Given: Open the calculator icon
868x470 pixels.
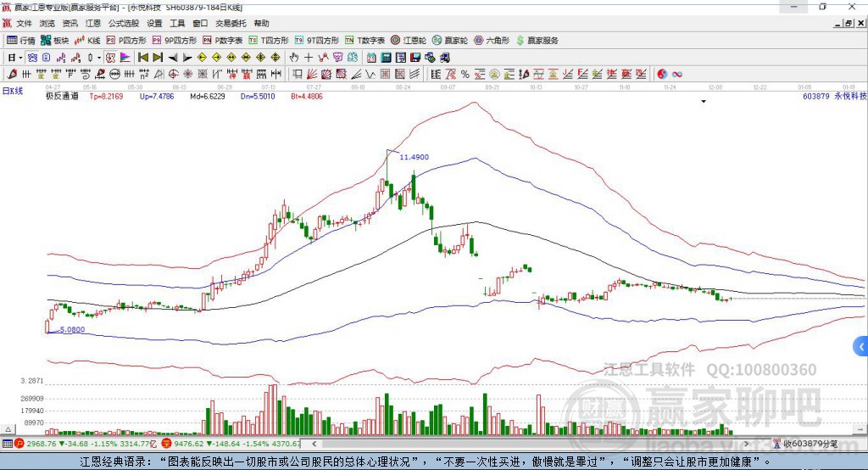Looking at the screenshot, I should (x=387, y=58).
